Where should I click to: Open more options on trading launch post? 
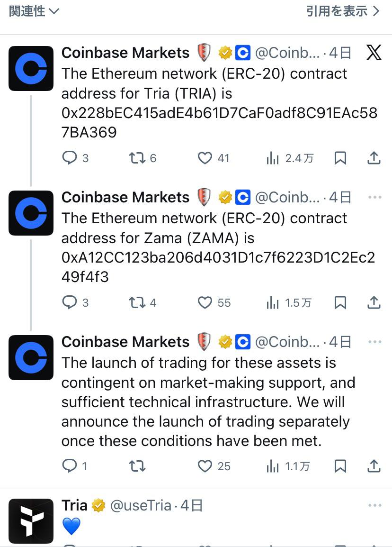[x=374, y=342]
